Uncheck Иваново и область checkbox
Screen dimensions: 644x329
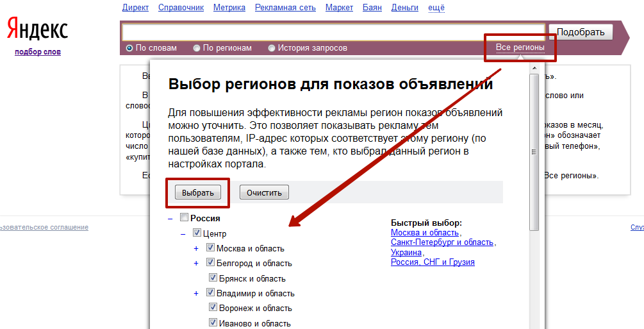(213, 323)
